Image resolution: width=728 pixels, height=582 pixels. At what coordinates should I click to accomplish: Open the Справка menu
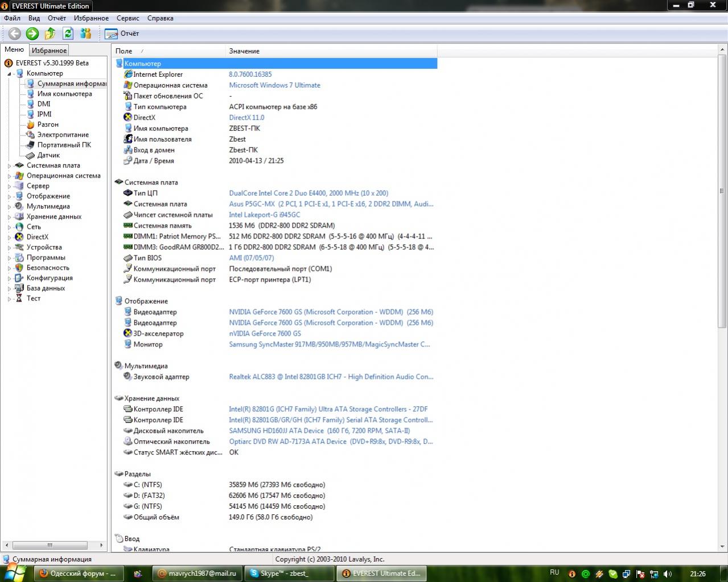[161, 18]
